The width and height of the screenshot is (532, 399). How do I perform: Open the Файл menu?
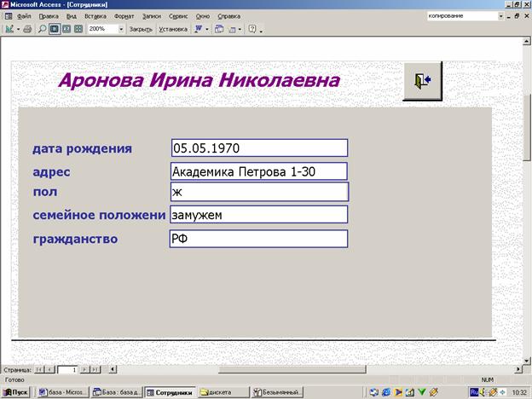click(24, 16)
